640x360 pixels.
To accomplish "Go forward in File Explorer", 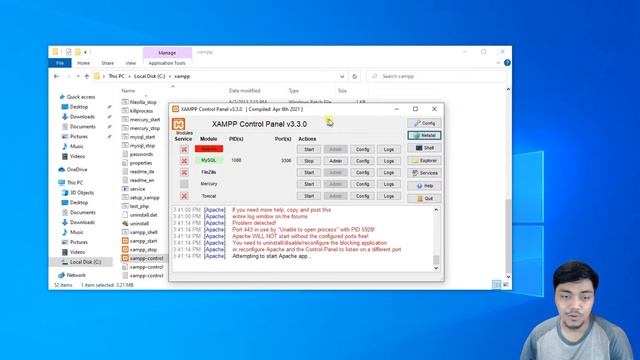I will (x=69, y=76).
